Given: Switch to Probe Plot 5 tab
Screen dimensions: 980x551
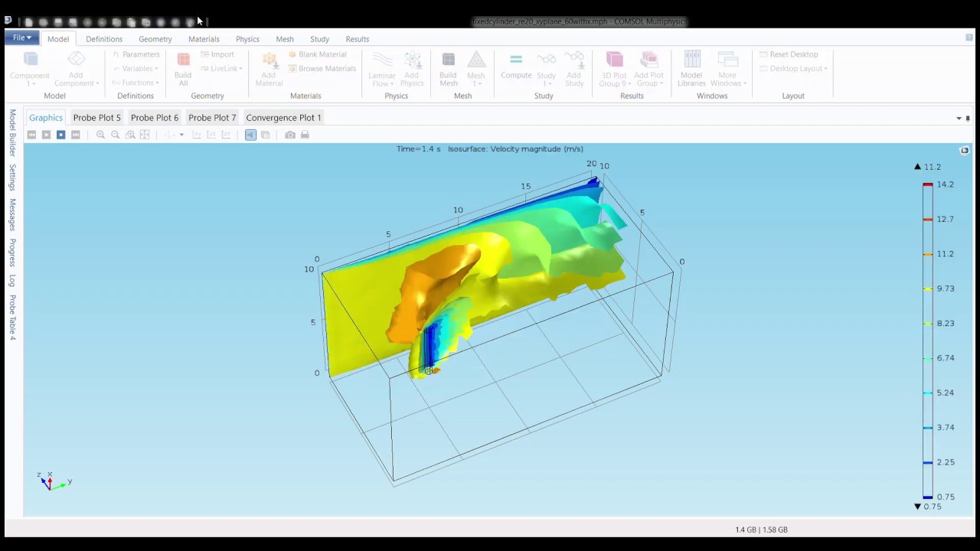Looking at the screenshot, I should pos(96,117).
